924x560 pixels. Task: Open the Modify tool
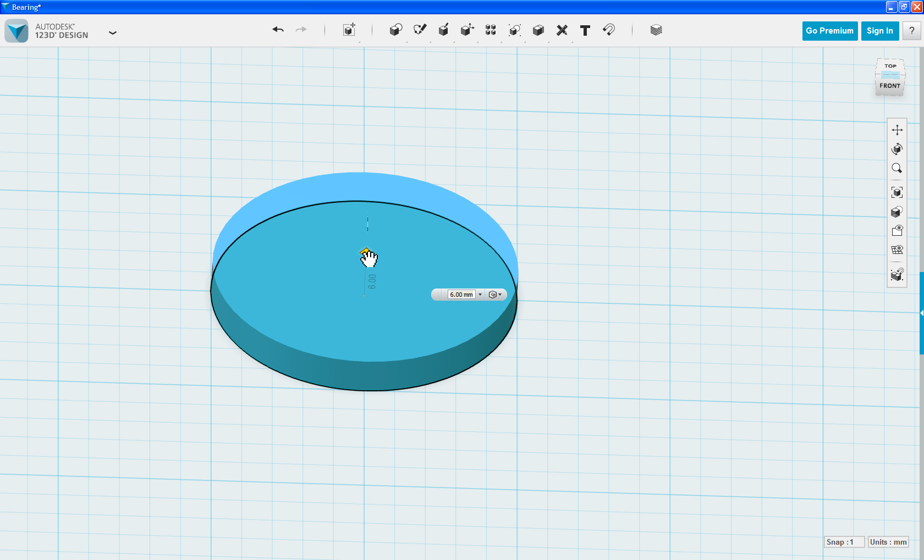pos(467,30)
